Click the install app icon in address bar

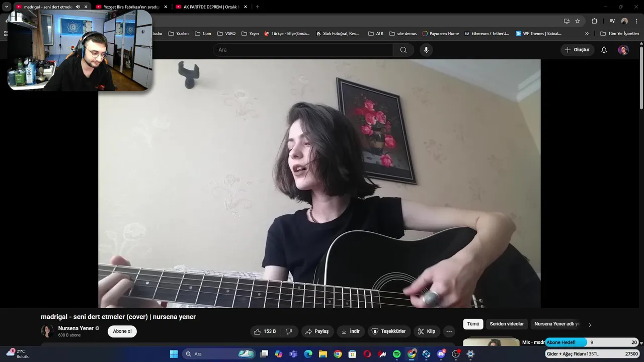tap(567, 21)
